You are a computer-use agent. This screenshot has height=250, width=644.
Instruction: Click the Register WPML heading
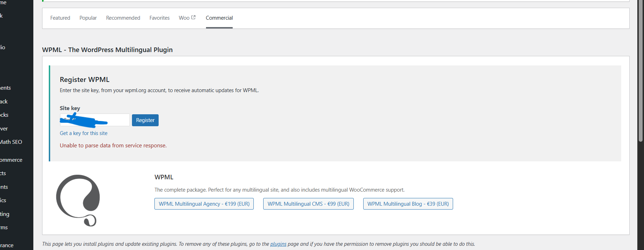pyautogui.click(x=85, y=79)
